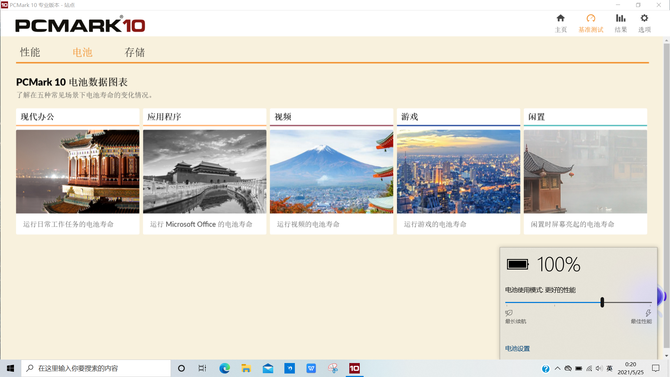Launch Microsoft Edge from the taskbar

pos(224,368)
